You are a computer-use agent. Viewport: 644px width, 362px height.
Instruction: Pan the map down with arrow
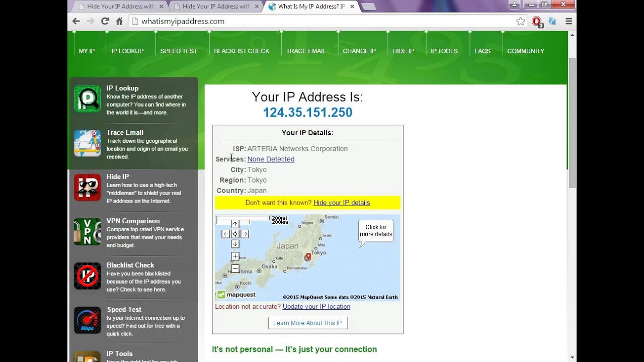tap(235, 244)
